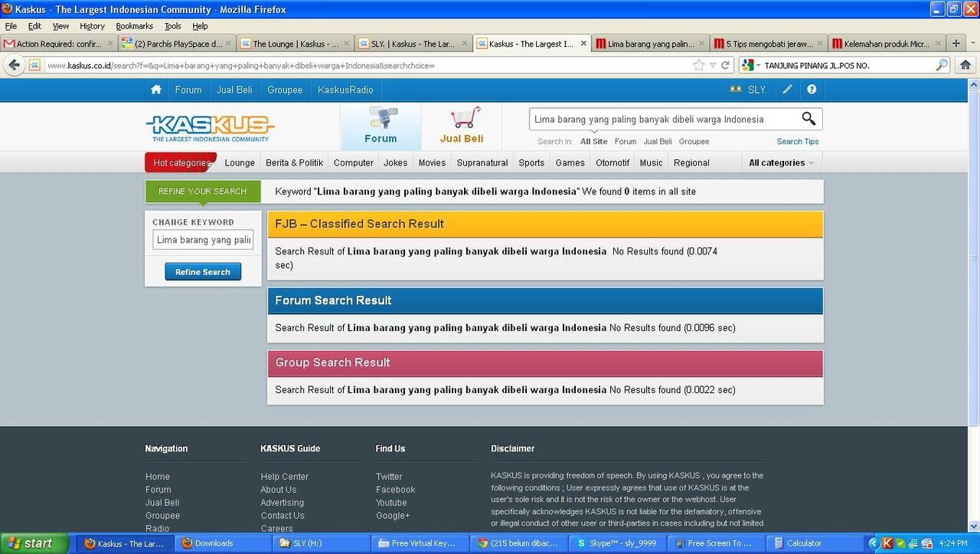
Task: Click KaskusRadio in blue navigation bar
Action: click(x=345, y=90)
